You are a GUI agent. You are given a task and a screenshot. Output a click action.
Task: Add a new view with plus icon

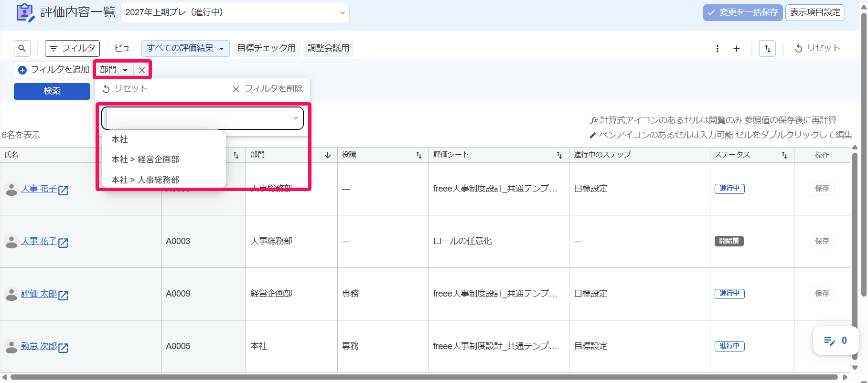(x=737, y=49)
